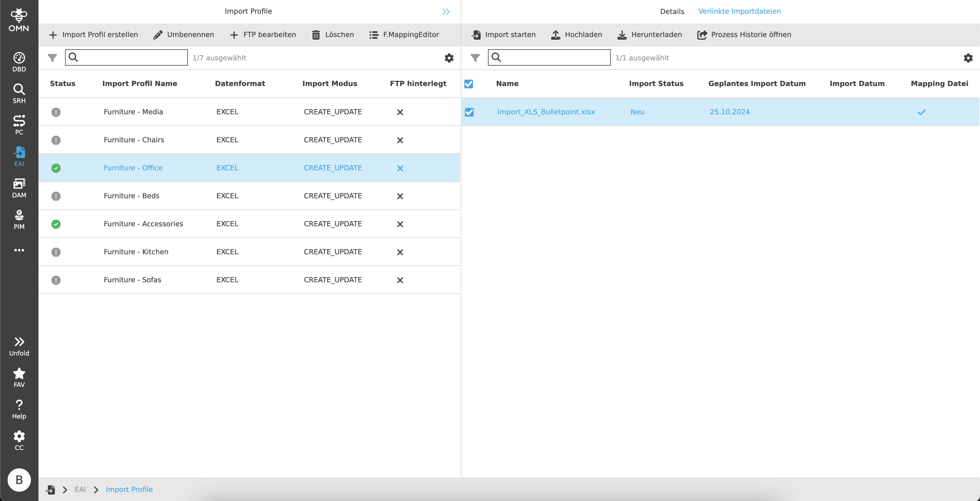Image resolution: width=980 pixels, height=501 pixels.
Task: Switch to the PC module
Action: (x=19, y=125)
